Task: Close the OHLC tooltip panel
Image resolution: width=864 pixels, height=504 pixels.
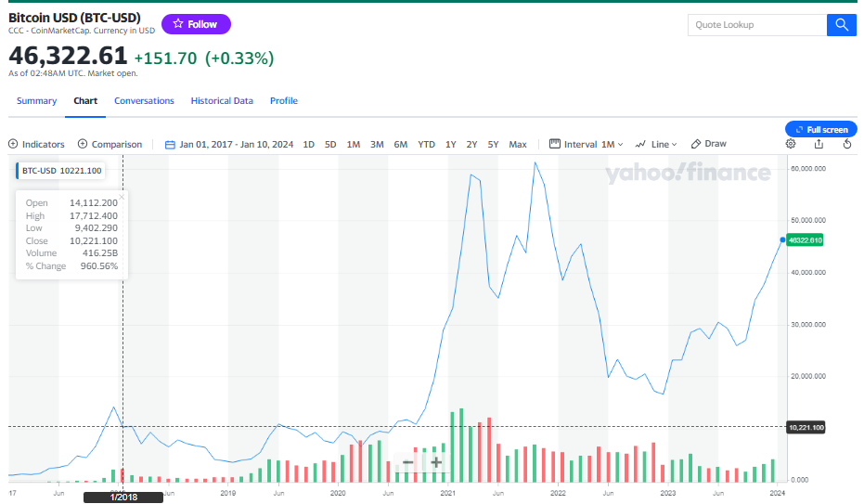Action: [122, 197]
